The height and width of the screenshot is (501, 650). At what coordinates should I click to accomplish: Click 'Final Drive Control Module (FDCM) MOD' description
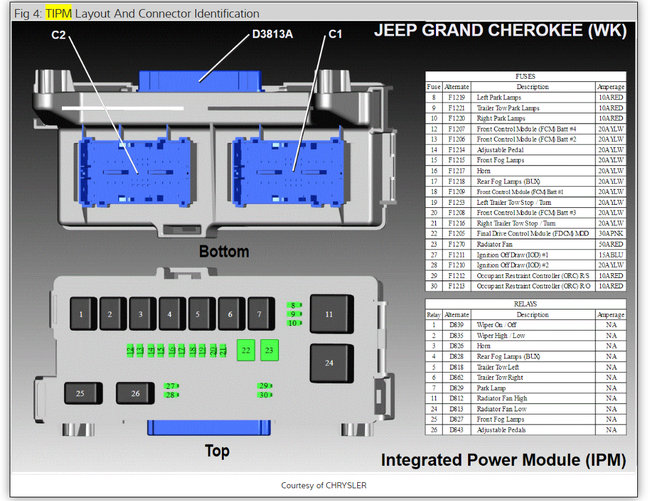click(533, 234)
